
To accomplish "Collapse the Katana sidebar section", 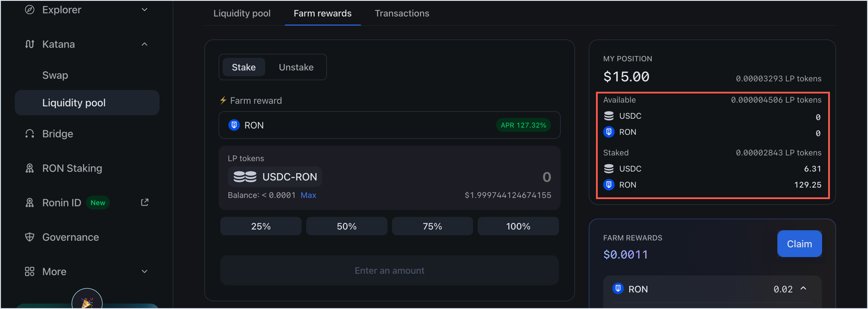I will [145, 44].
